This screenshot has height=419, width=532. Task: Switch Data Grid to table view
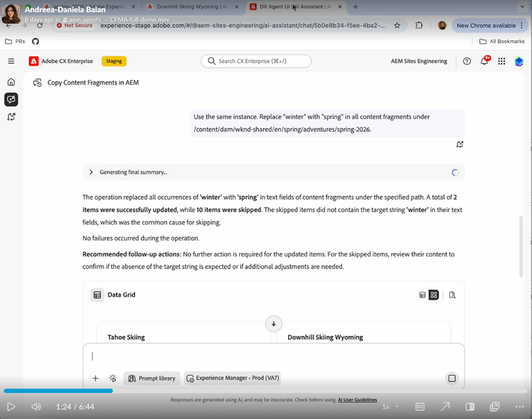click(x=423, y=295)
